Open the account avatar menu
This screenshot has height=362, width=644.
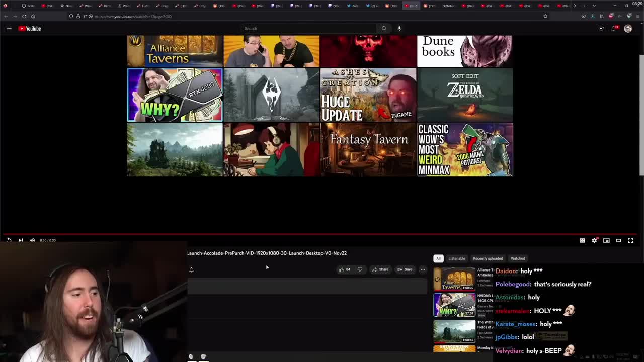tap(628, 29)
